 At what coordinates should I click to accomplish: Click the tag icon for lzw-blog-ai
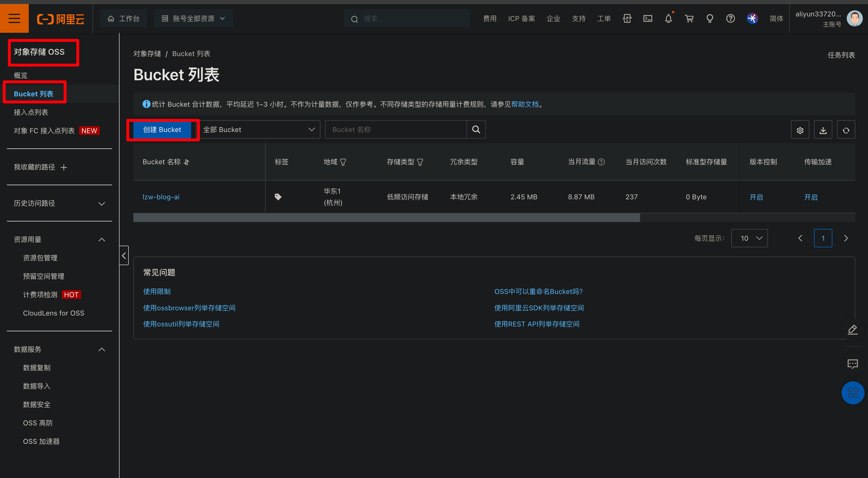278,197
